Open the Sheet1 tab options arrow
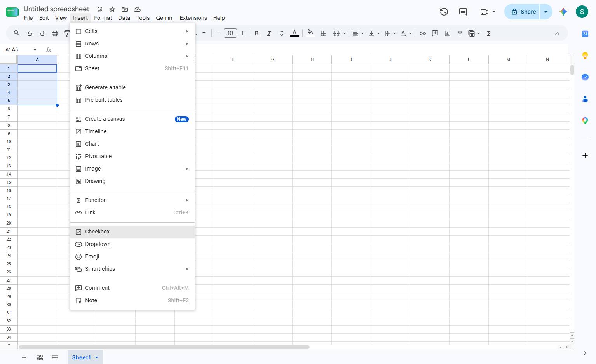This screenshot has width=596, height=364. [97, 357]
